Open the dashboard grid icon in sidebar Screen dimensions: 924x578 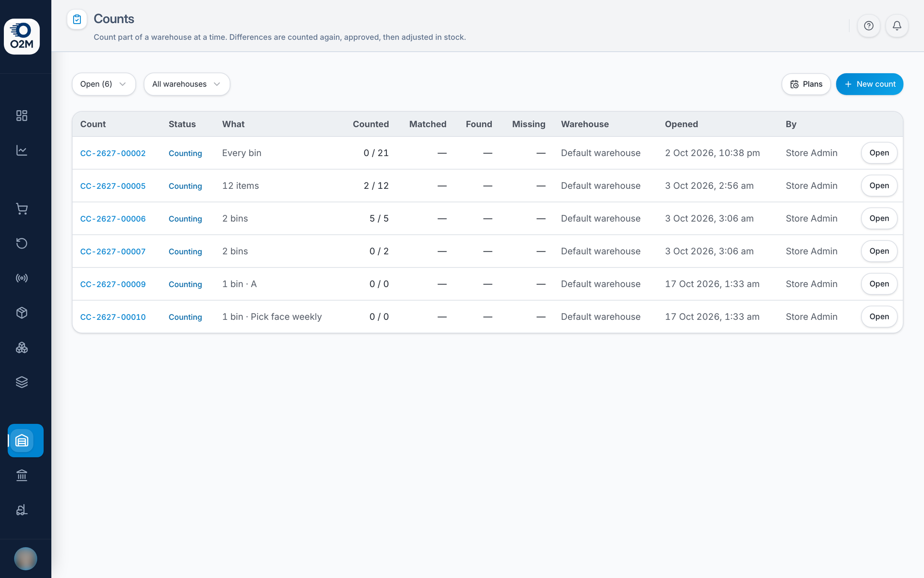[22, 116]
